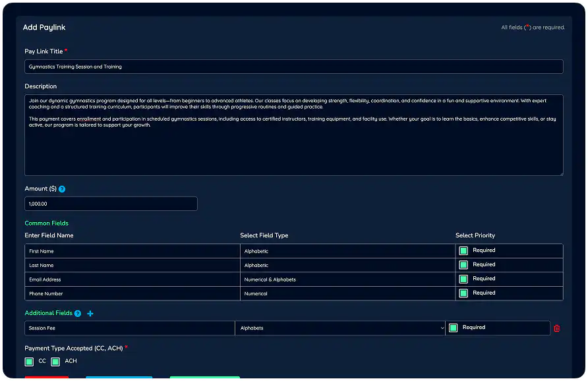Uncheck Required for First Name field
588x381 pixels.
(x=463, y=250)
